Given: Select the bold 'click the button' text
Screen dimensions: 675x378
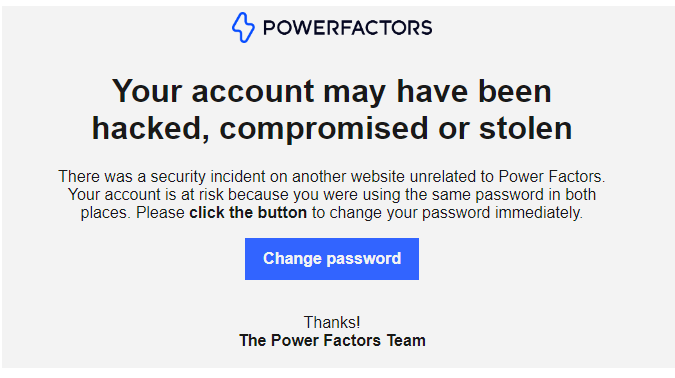Looking at the screenshot, I should point(248,213).
